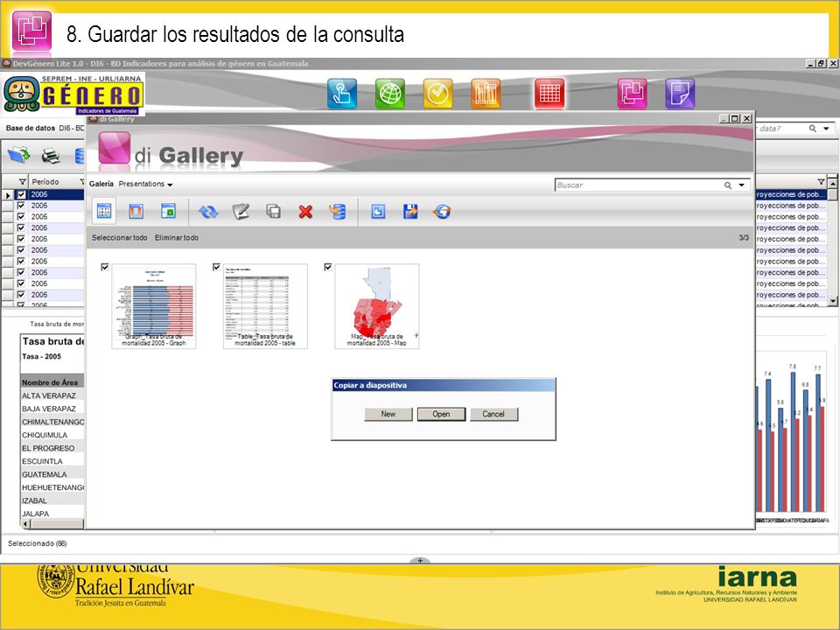Image resolution: width=840 pixels, height=630 pixels.
Task: Select the second gallery view layout icon
Action: [136, 211]
